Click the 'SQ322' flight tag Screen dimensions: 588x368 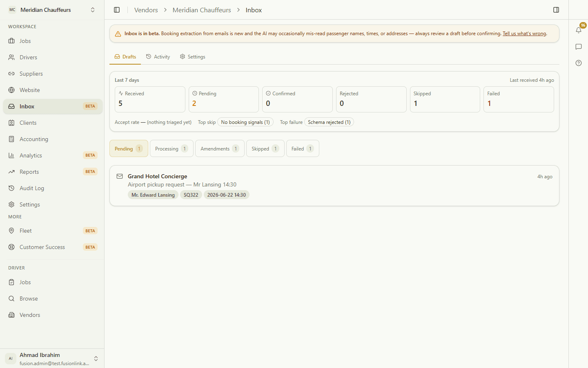(x=191, y=195)
